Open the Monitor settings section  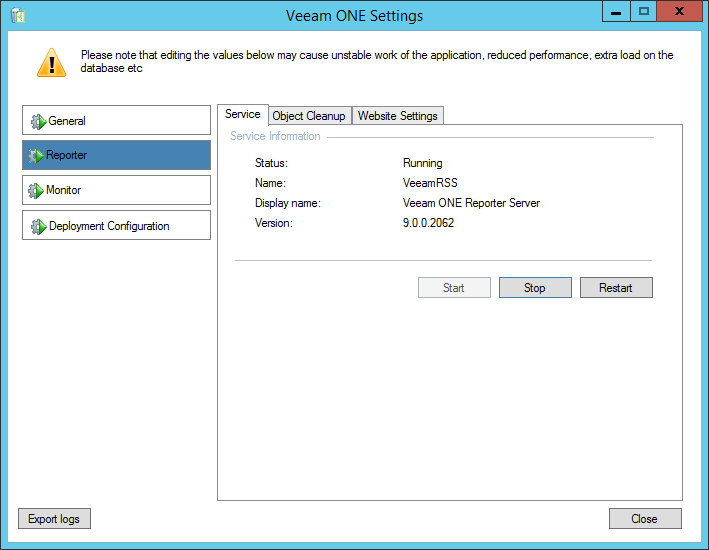click(116, 190)
